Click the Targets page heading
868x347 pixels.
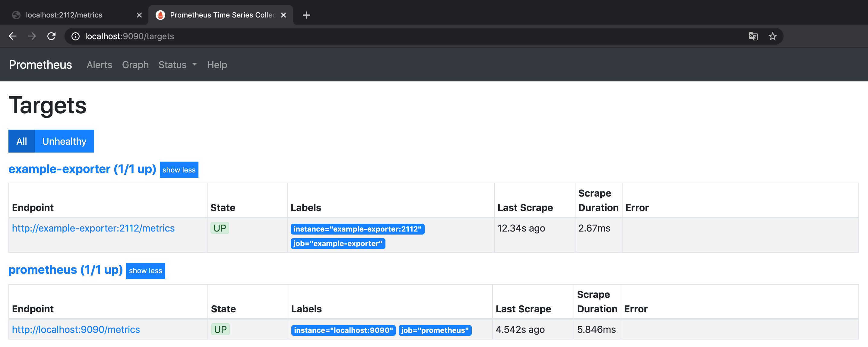(48, 105)
